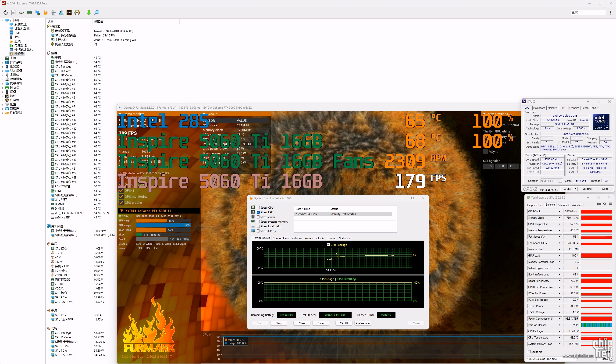Click the magnifier search toolbar icon

[97, 13]
